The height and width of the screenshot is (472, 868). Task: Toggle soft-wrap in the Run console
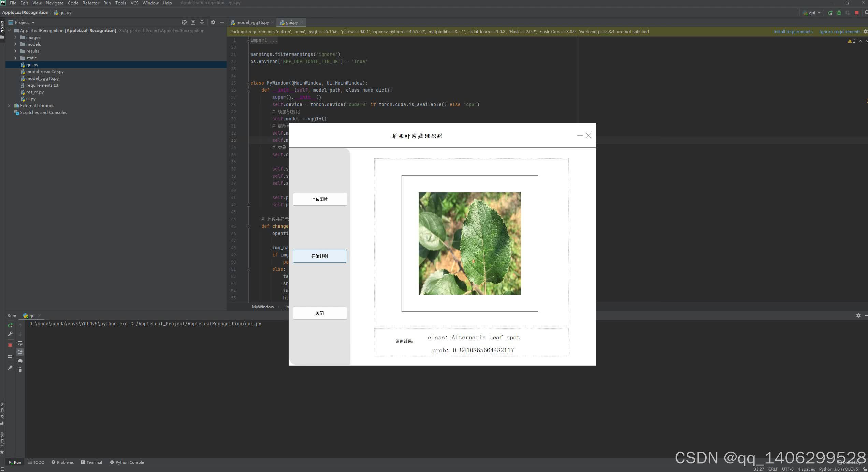pyautogui.click(x=20, y=343)
